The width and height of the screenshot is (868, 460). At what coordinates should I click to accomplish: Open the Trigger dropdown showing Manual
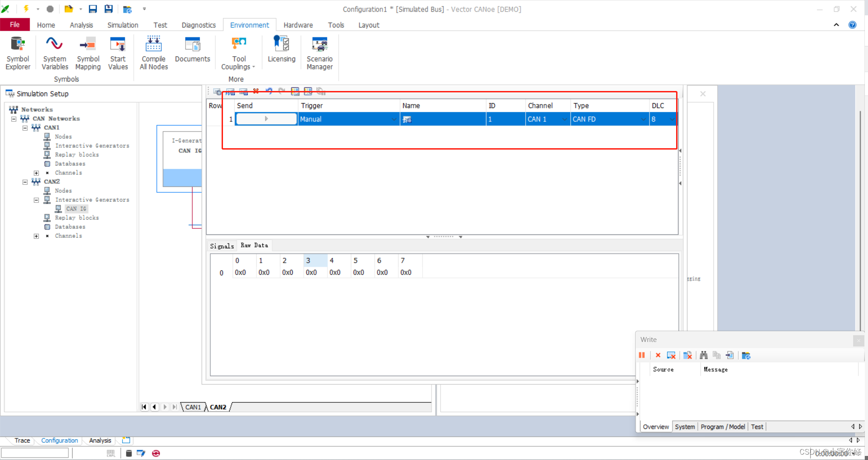(394, 119)
